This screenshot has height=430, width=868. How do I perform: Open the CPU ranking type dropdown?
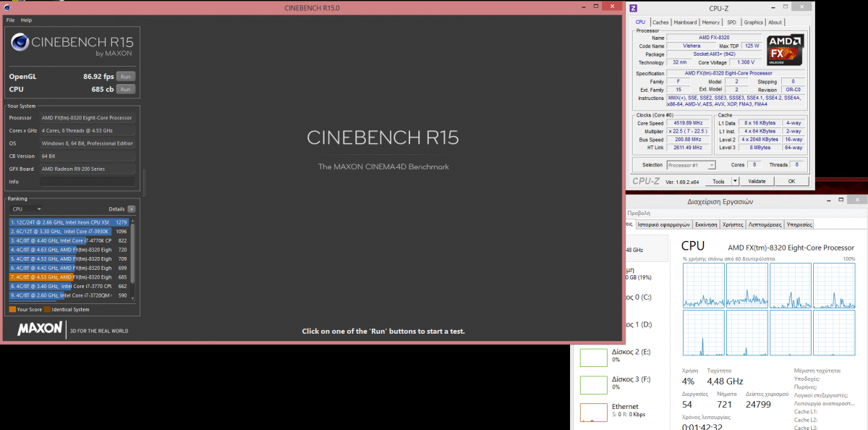point(25,209)
